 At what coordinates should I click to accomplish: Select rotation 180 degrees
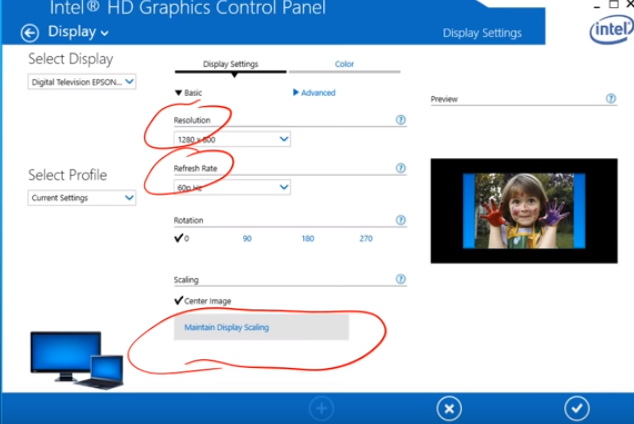click(308, 238)
